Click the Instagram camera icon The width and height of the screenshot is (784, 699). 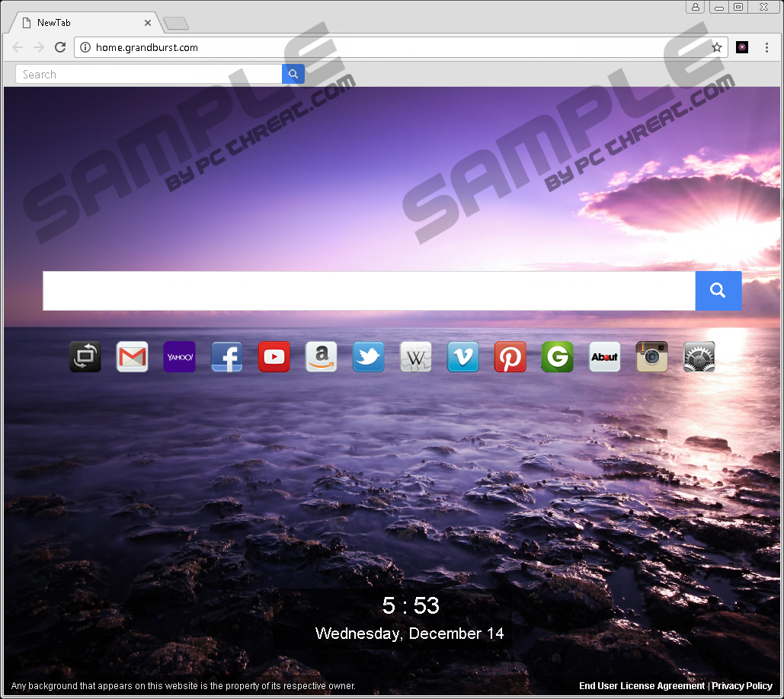point(652,357)
